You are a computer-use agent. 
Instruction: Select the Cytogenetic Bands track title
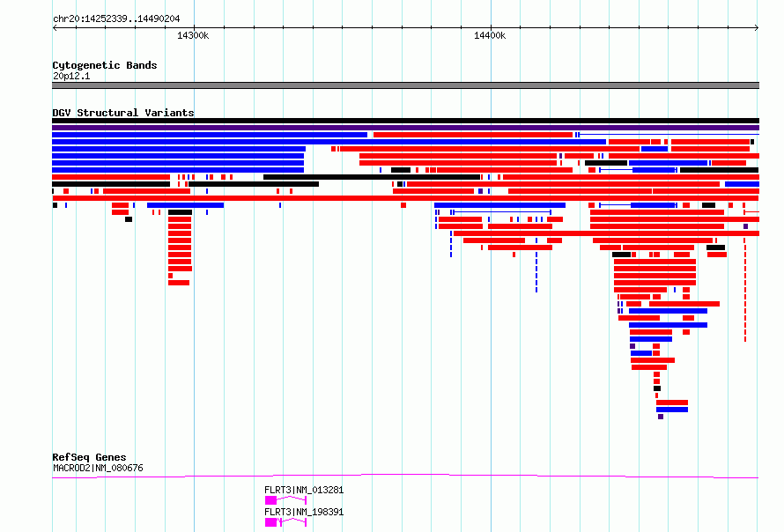click(105, 65)
